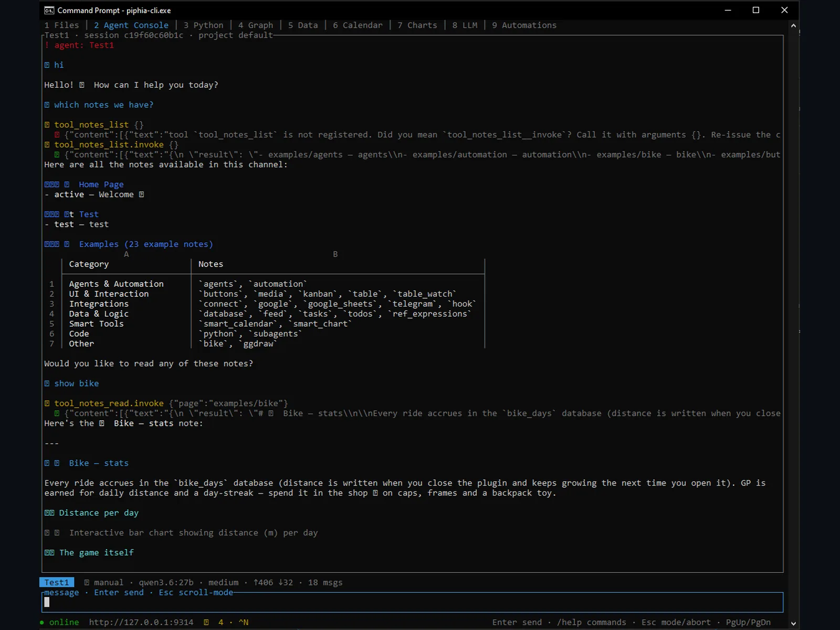The width and height of the screenshot is (840, 630).
Task: Select the 2 Agent Console tab
Action: tap(131, 25)
